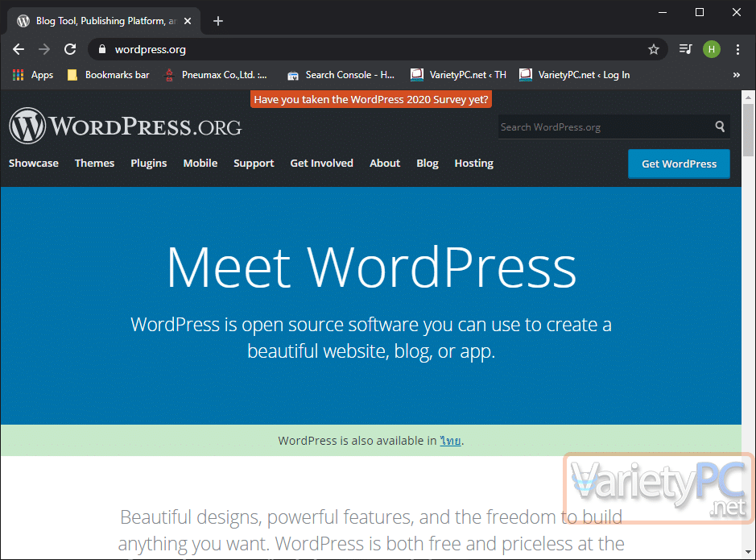Open the Themes menu item

94,163
